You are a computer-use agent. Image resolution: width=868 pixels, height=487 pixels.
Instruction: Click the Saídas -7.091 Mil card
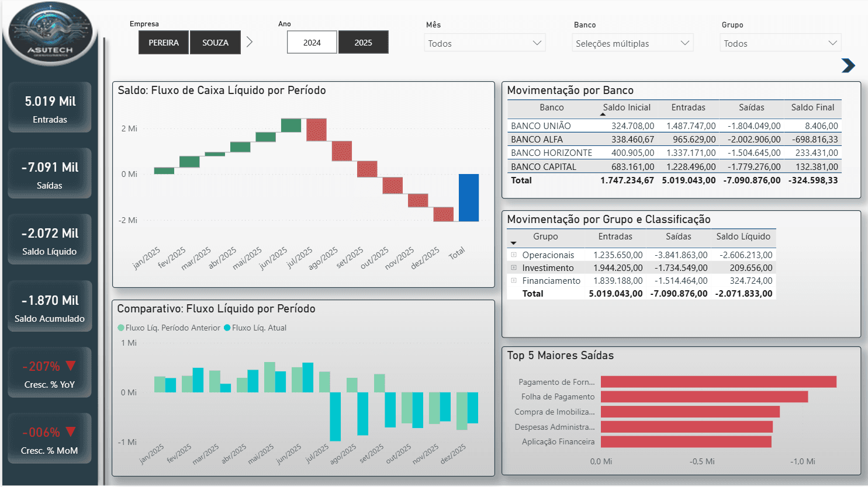[50, 173]
